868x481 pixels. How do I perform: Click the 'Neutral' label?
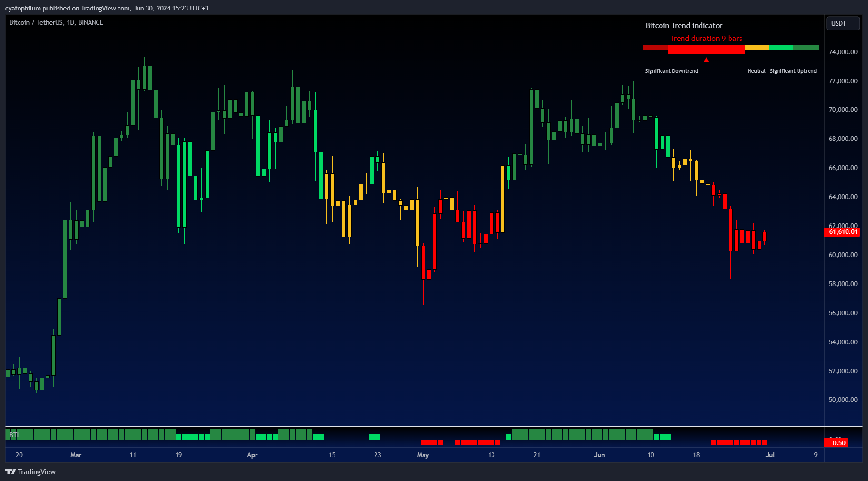tap(756, 71)
